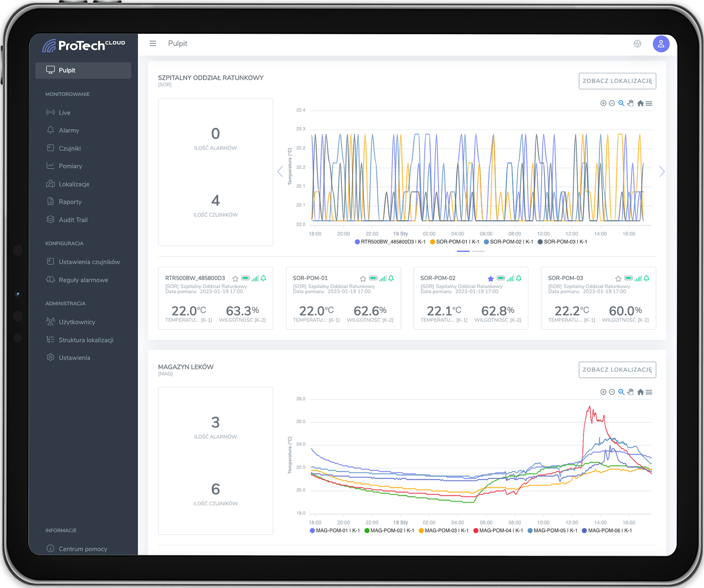Click the globe language icon in header

pyautogui.click(x=637, y=44)
